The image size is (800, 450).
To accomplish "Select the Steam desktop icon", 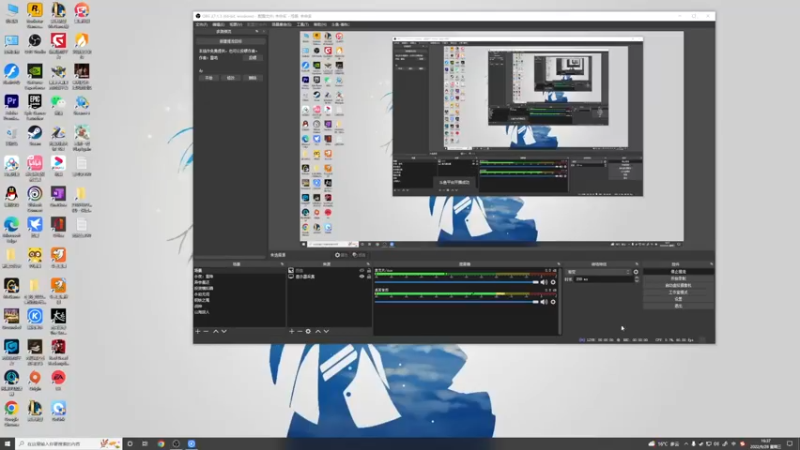I will [x=35, y=136].
